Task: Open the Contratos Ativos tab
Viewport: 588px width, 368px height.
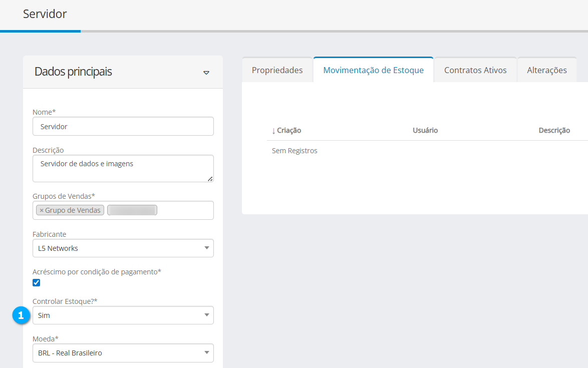Action: coord(475,70)
